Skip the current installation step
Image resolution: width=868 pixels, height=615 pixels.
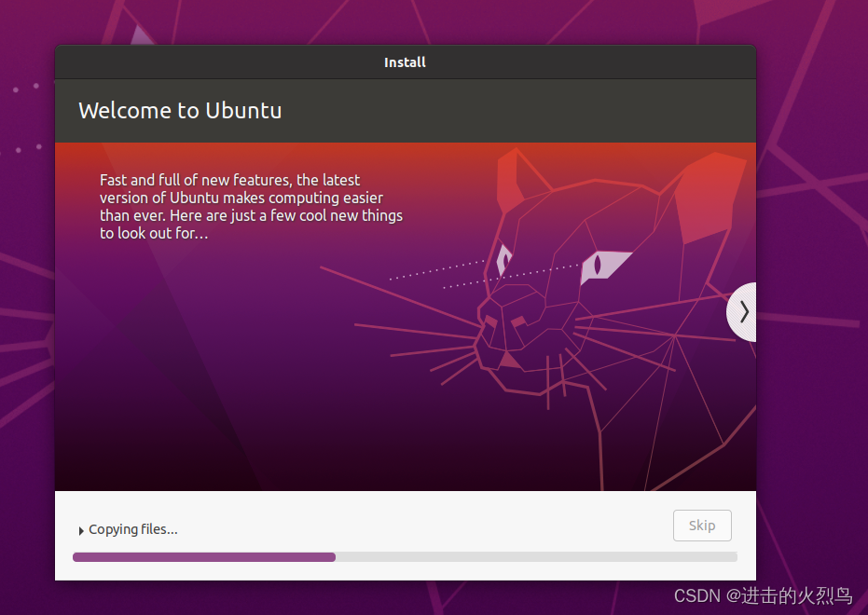point(702,525)
